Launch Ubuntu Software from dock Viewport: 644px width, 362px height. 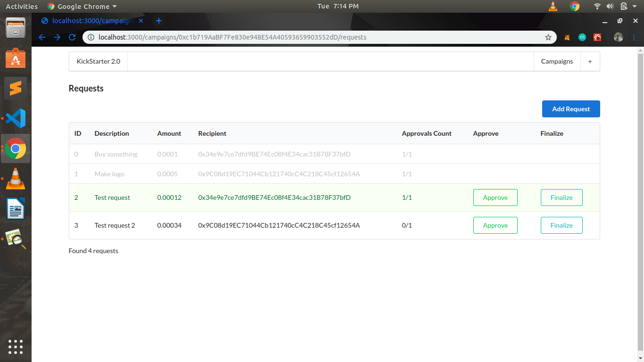click(x=16, y=58)
